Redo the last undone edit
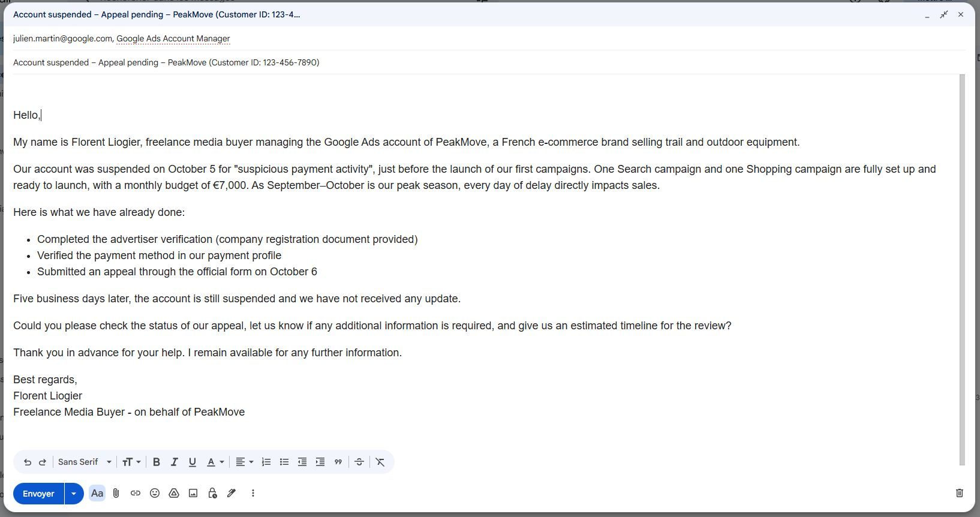Viewport: 980px width, 517px height. [x=43, y=462]
